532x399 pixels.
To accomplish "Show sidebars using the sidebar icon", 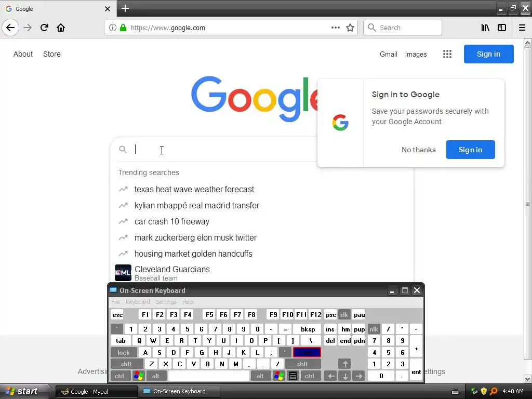I will pos(502,28).
